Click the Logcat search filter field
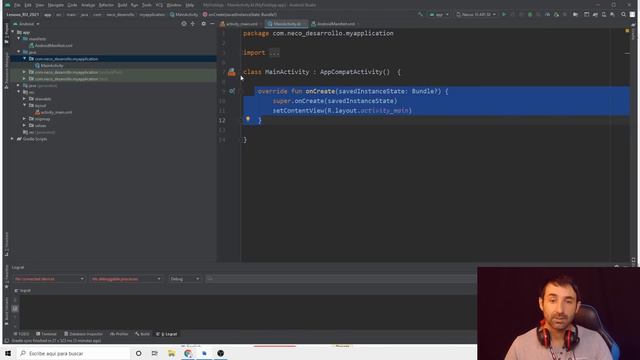This screenshot has height=360, width=640. point(341,279)
